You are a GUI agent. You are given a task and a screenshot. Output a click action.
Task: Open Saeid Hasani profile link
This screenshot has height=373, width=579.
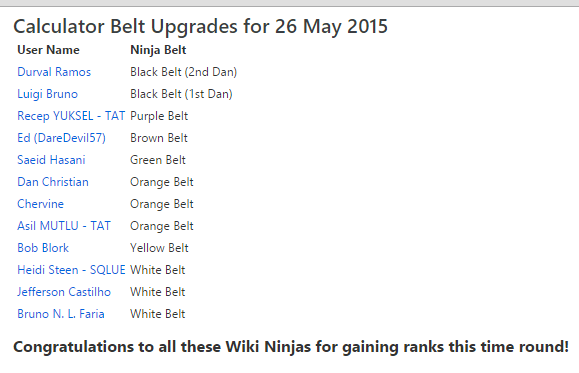(x=51, y=160)
